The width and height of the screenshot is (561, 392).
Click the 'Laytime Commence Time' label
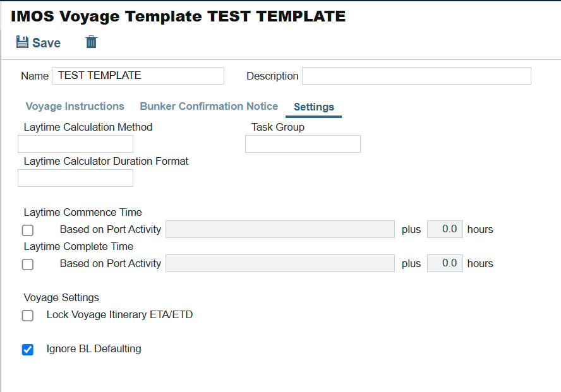(83, 212)
